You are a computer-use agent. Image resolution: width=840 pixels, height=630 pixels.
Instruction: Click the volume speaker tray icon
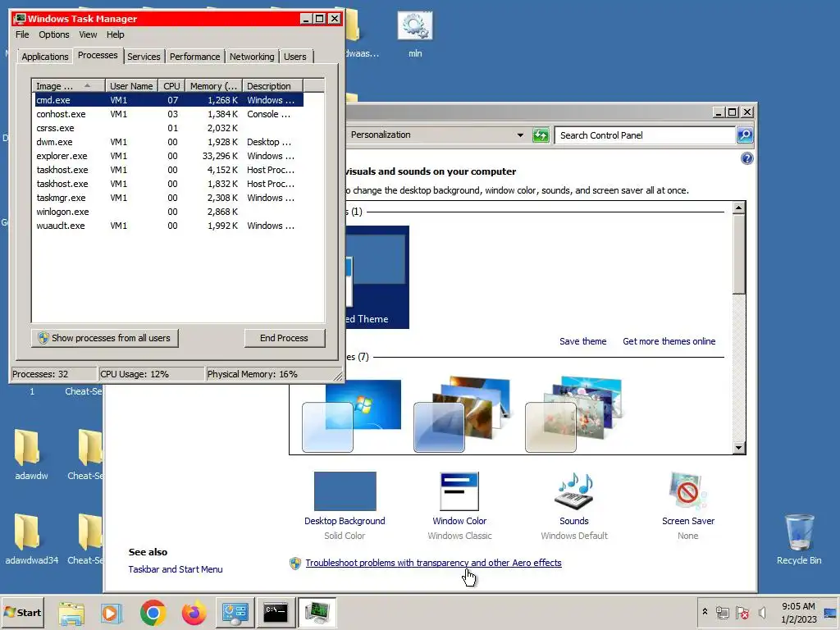pyautogui.click(x=762, y=613)
